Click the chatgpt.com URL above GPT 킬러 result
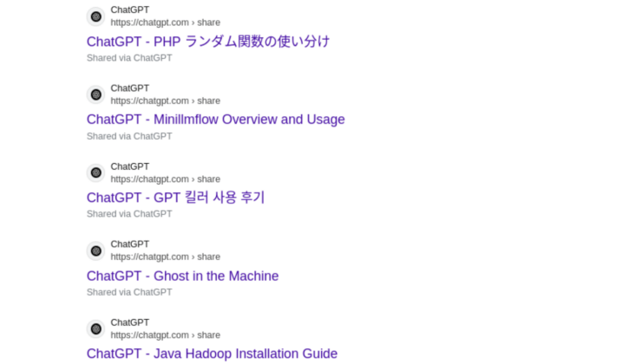Image resolution: width=642 pixels, height=364 pixels. [x=166, y=179]
